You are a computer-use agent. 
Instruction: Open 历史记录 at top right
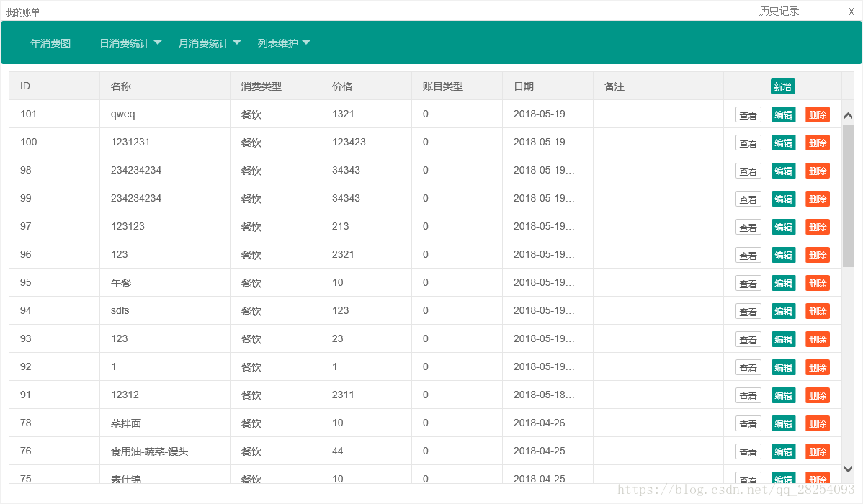779,12
